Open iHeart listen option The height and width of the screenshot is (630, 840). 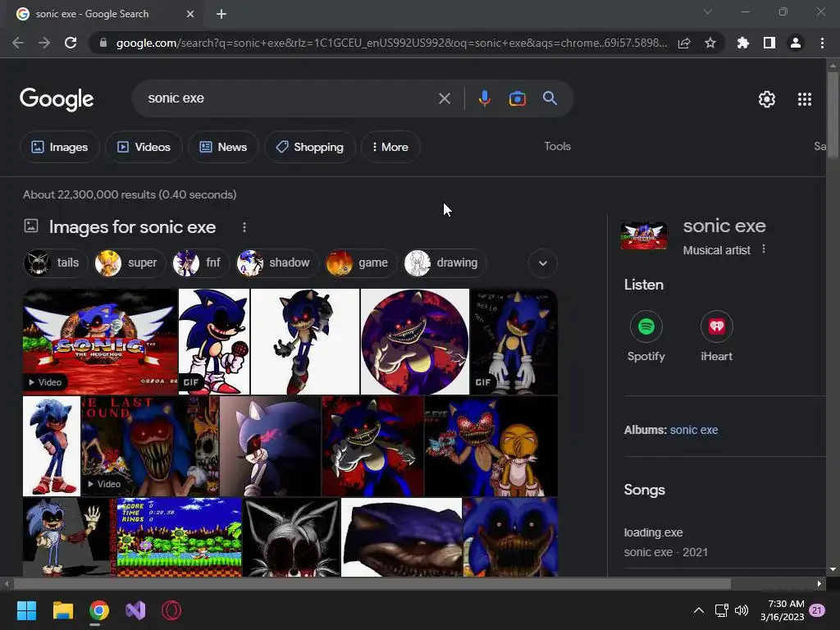coord(717,336)
